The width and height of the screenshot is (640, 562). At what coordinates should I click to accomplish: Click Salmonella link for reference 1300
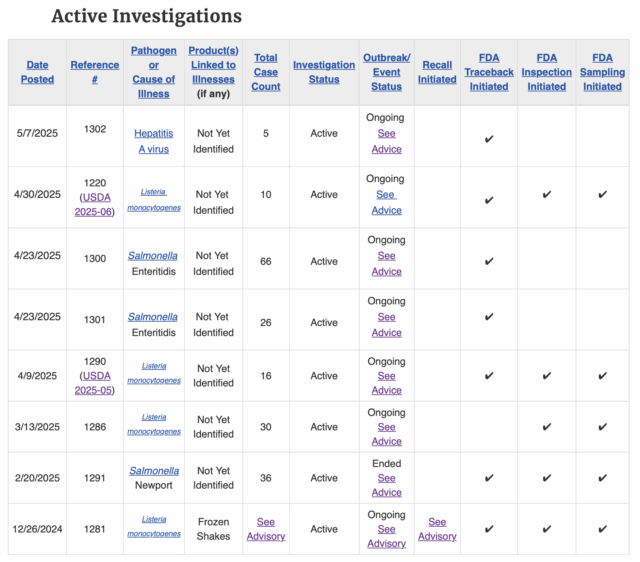tap(154, 255)
